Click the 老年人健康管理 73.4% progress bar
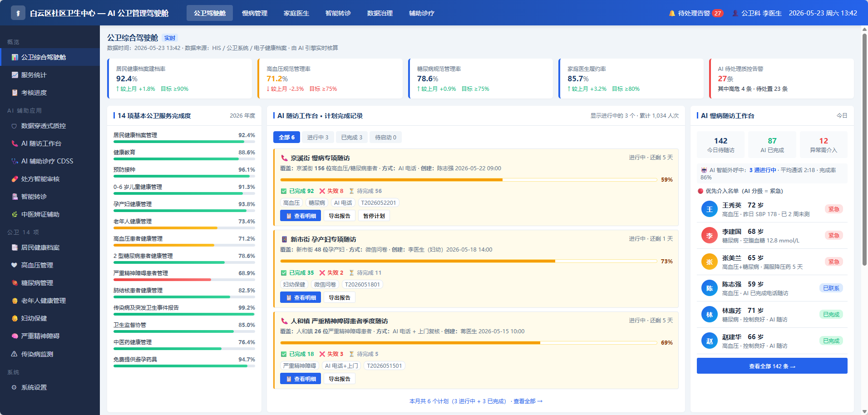Viewport: 868px width, 415px height. (x=184, y=228)
